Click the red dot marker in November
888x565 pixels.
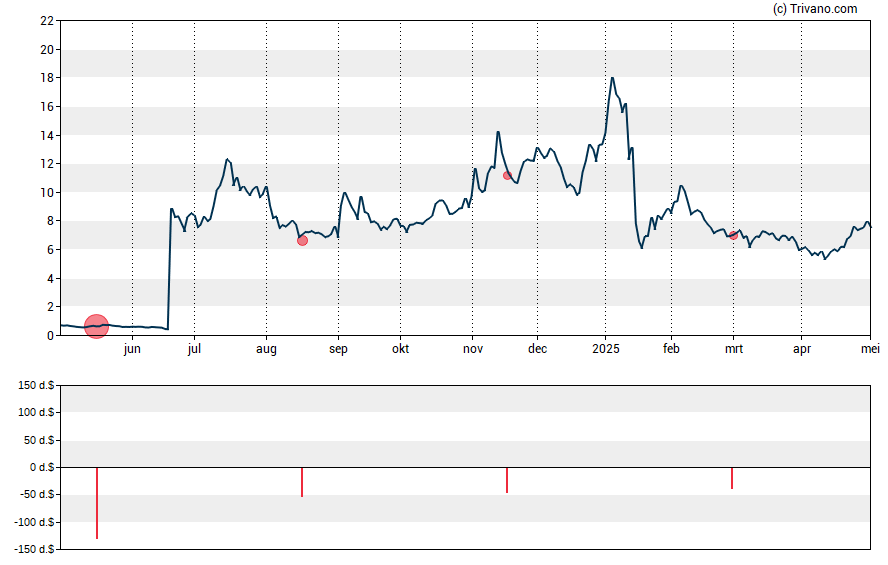[507, 176]
